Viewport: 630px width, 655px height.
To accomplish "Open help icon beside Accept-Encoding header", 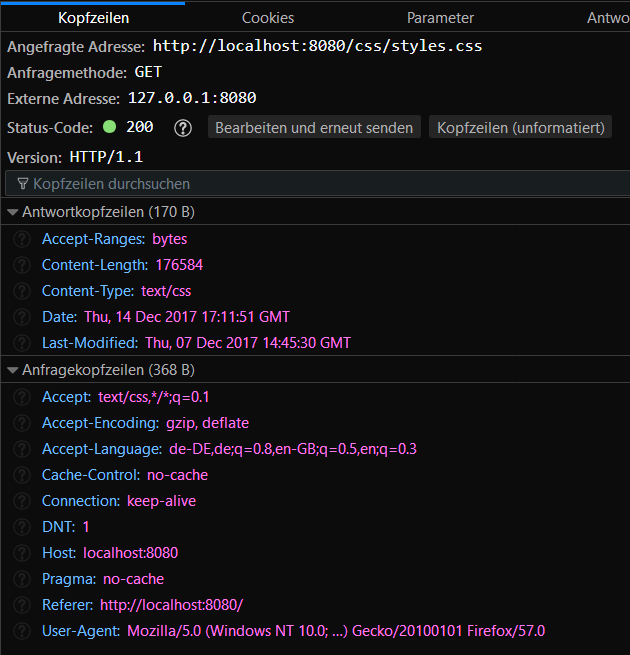I will pos(22,423).
